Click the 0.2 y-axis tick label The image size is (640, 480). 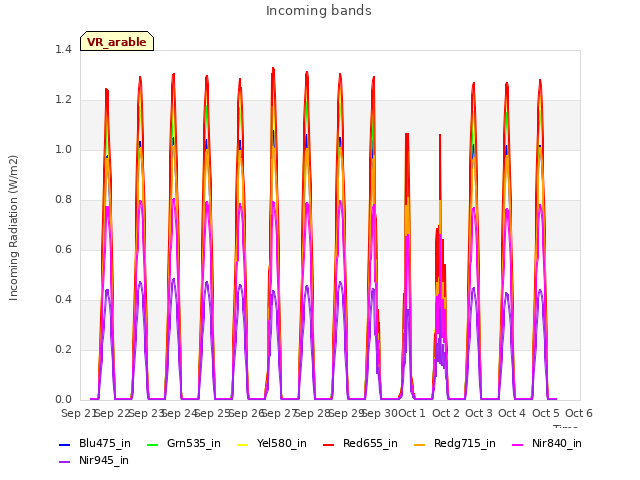63,349
